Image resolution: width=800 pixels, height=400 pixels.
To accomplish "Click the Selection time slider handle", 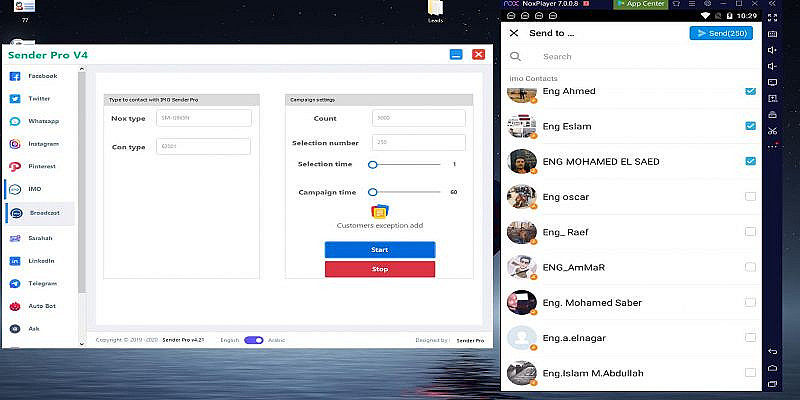I will tap(372, 164).
